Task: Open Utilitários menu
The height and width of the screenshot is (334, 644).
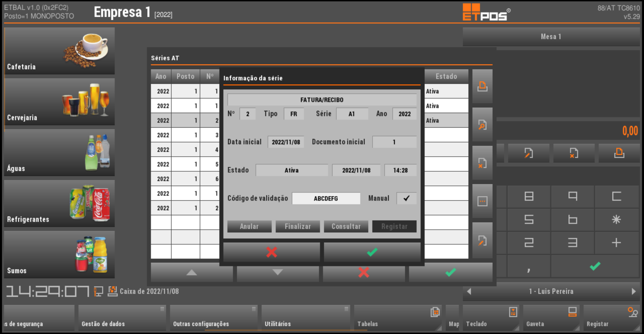Action: [x=305, y=318]
